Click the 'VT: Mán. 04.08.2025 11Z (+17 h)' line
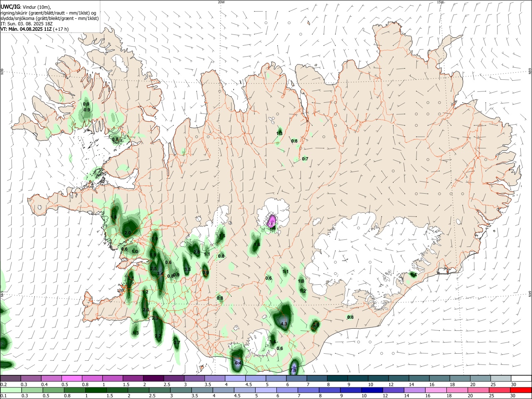 tap(34, 29)
